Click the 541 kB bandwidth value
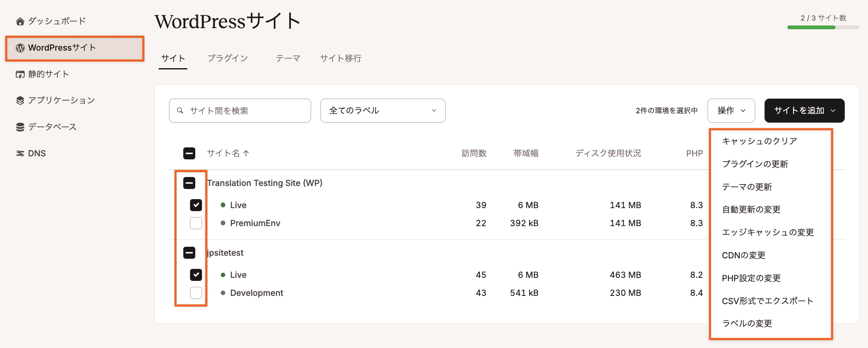The height and width of the screenshot is (348, 868). pyautogui.click(x=524, y=293)
